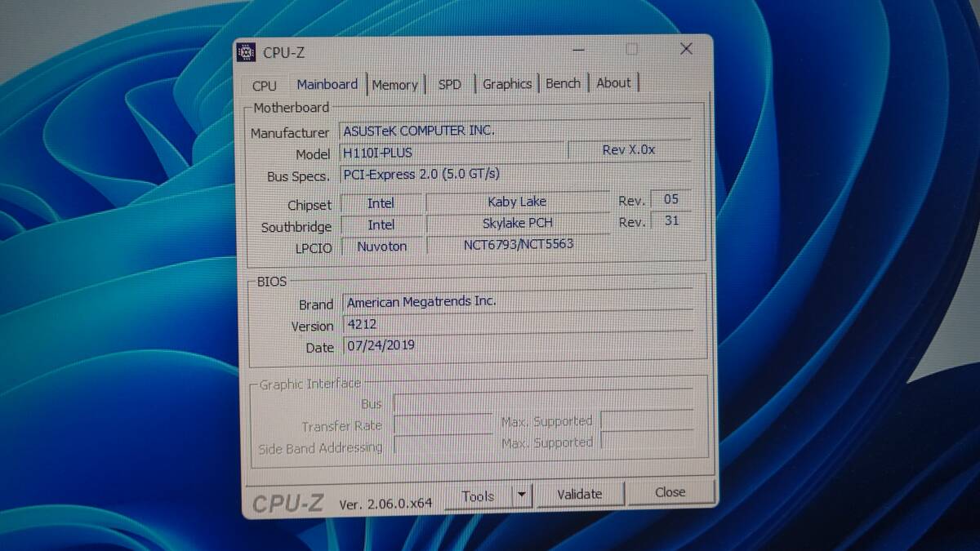Click the NCT6793/NCT5563 value
Image resolution: width=980 pixels, height=551 pixels.
pyautogui.click(x=518, y=244)
